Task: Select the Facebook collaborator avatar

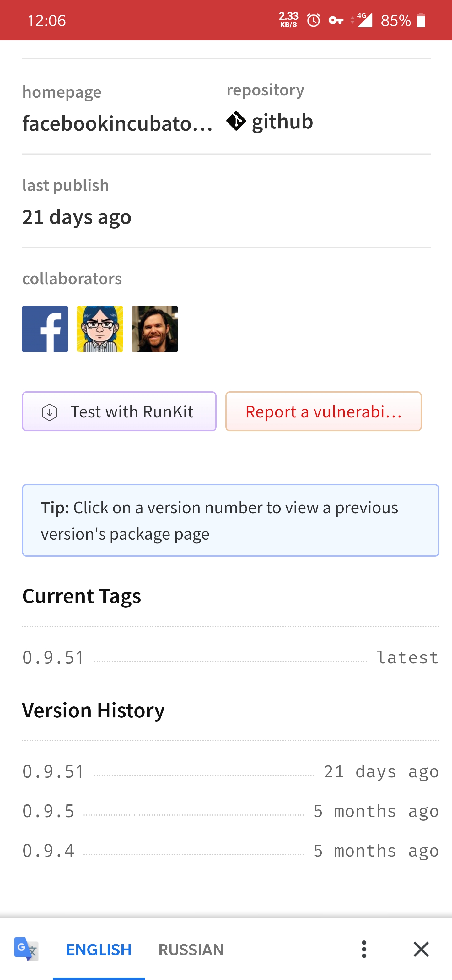Action: click(45, 329)
